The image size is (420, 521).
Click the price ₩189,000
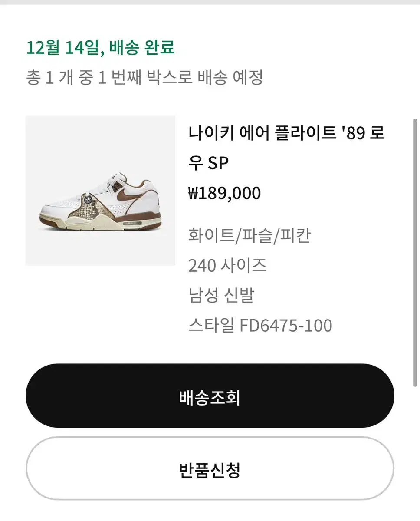point(224,193)
